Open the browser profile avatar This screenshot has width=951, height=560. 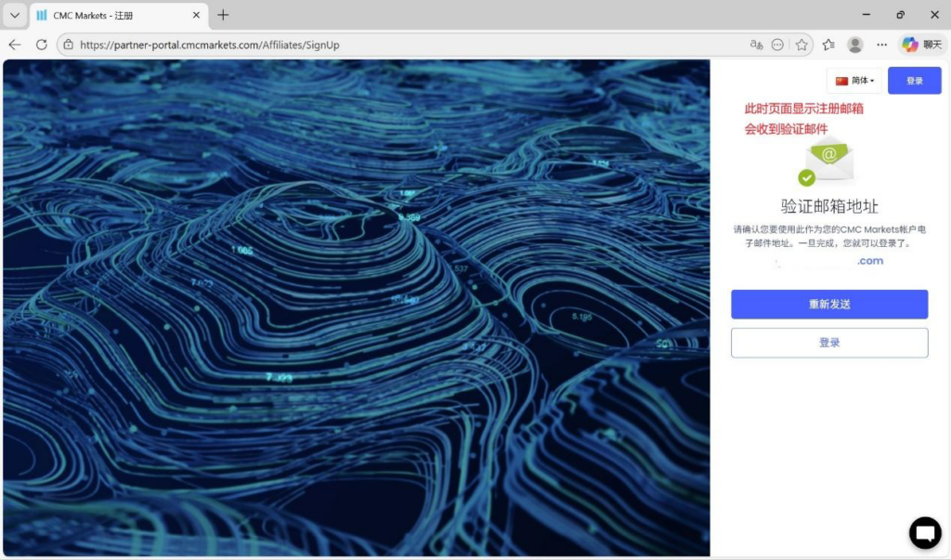pyautogui.click(x=855, y=45)
